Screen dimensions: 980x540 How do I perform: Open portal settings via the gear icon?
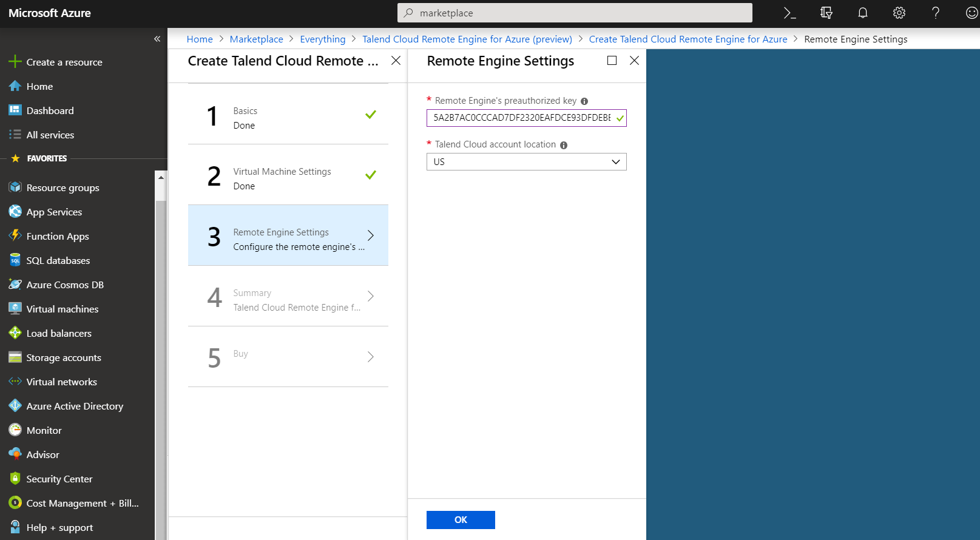coord(899,13)
